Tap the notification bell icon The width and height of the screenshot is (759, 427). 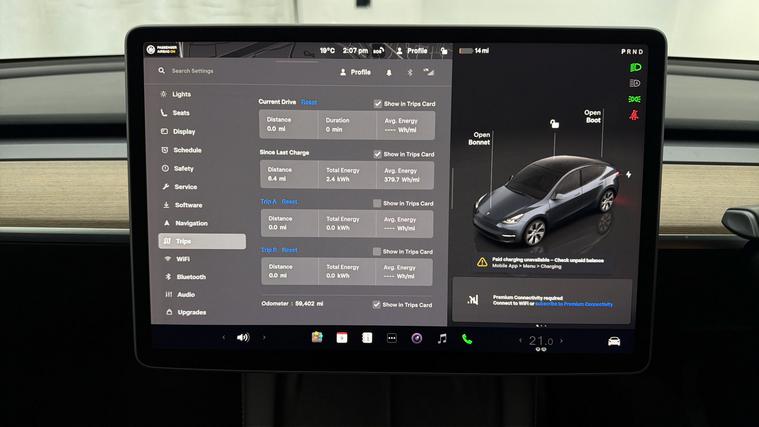pyautogui.click(x=389, y=72)
